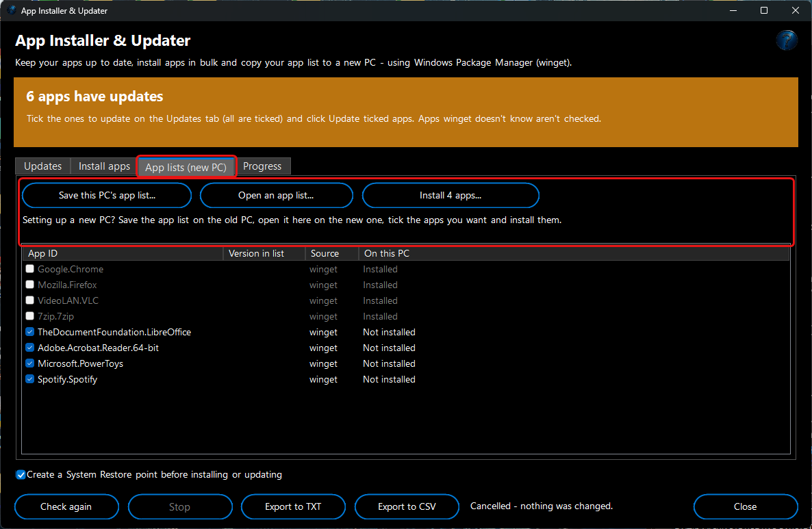Image resolution: width=812 pixels, height=529 pixels.
Task: Select Adobe.Acrobat.Reader.64-bit row text
Action: click(99, 348)
